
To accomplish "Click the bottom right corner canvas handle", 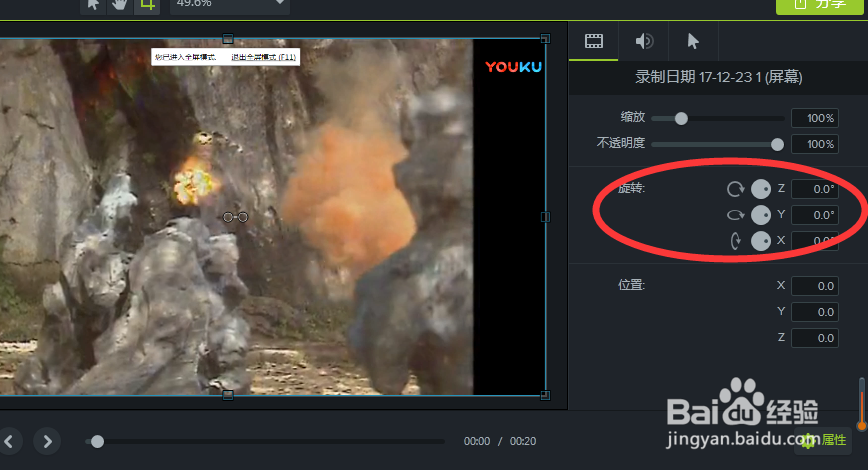I will tap(545, 395).
